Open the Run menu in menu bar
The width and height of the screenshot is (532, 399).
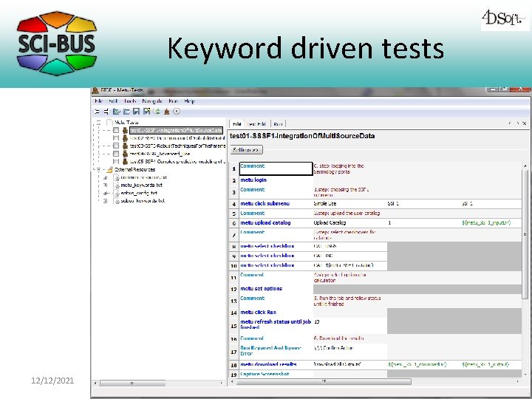point(173,101)
